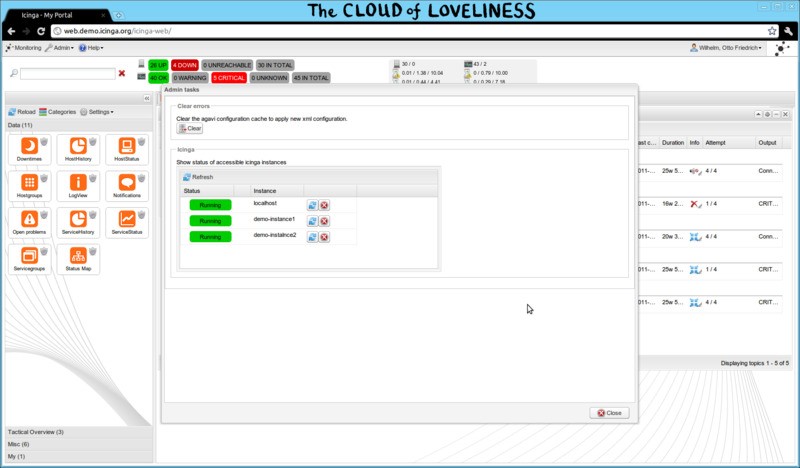The image size is (800, 468).
Task: Restart the demo-instance1 instance icon
Action: tap(312, 221)
